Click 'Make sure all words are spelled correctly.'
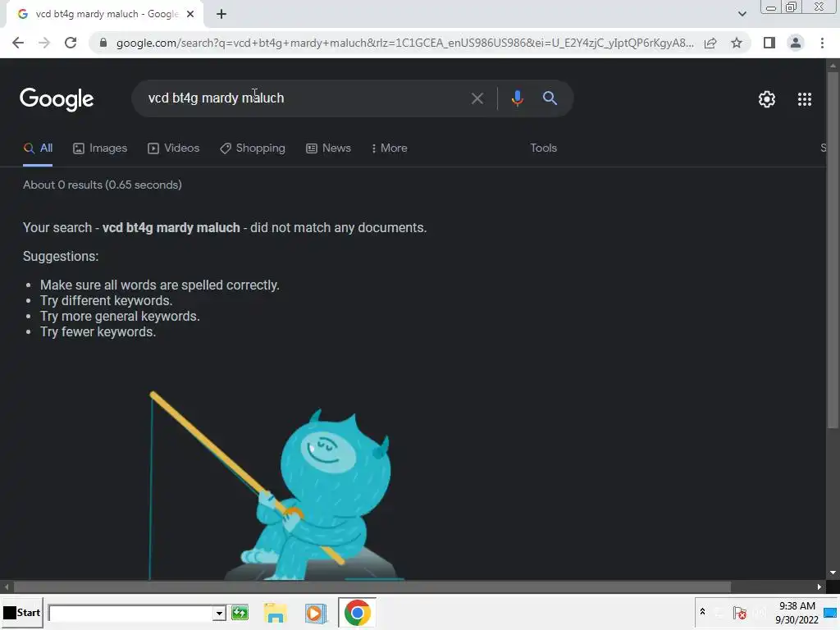Screen dimensions: 840x630 point(160,285)
